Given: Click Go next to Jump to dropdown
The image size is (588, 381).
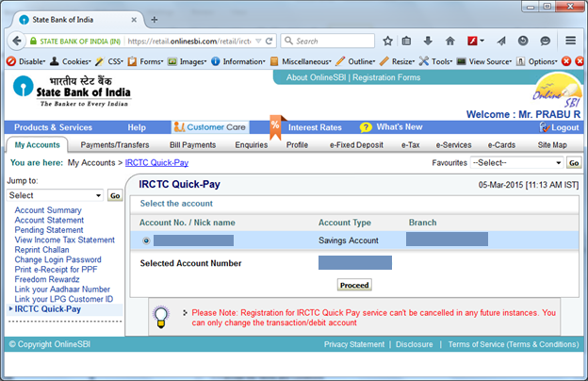Looking at the screenshot, I should point(115,195).
